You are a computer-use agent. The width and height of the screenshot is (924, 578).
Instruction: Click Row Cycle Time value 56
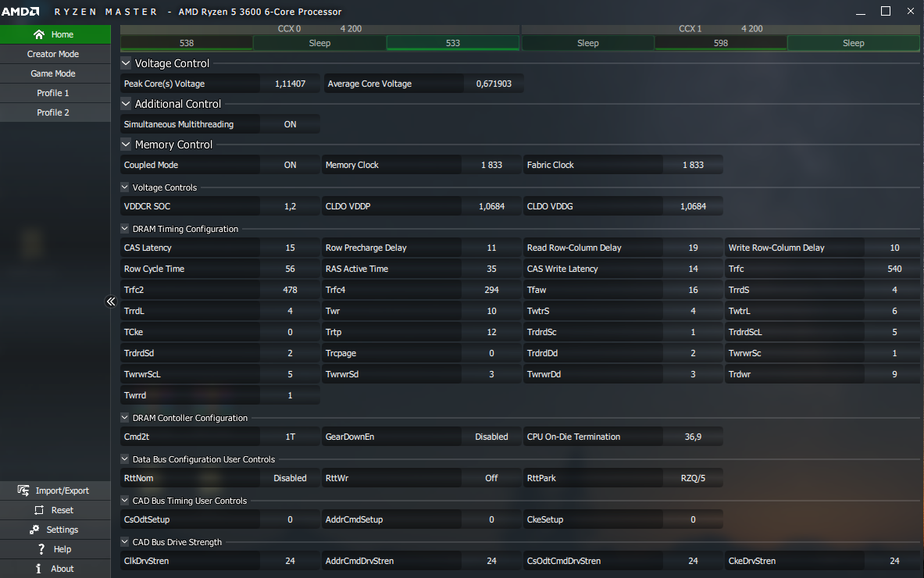tap(290, 269)
